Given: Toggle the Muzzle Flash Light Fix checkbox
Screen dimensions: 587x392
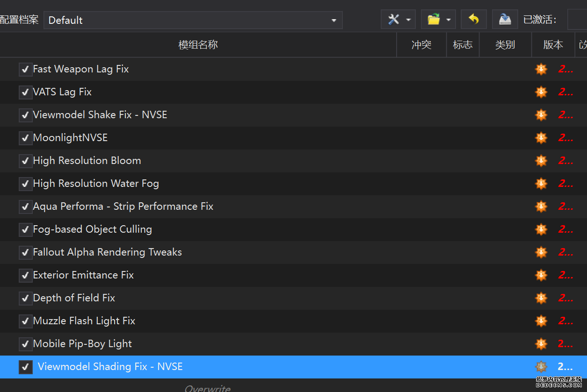Looking at the screenshot, I should (25, 321).
